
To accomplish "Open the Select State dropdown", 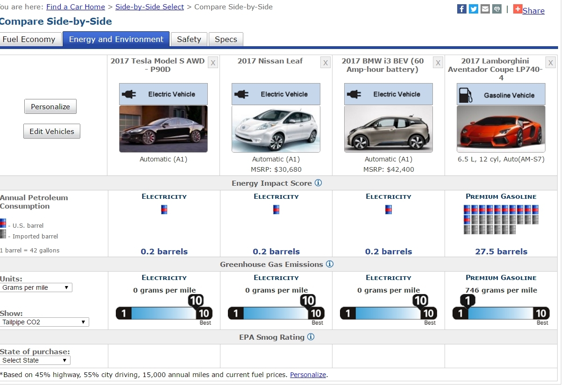I will (x=35, y=360).
